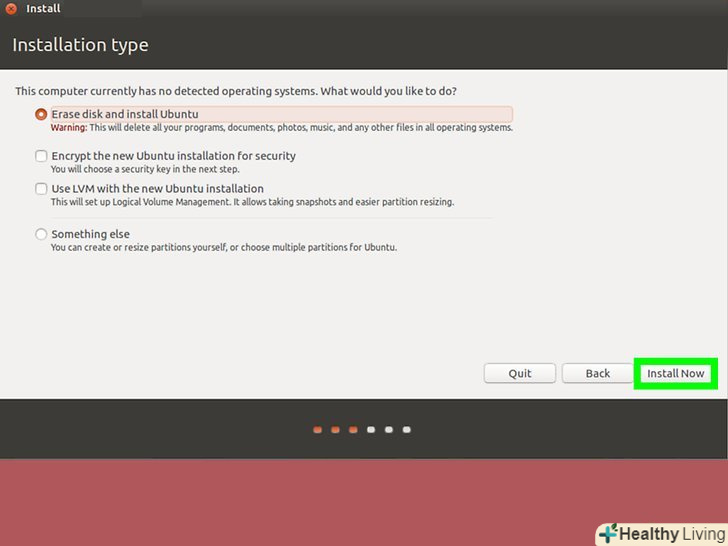Screen dimensions: 728x546
Task: Click 'You can create or resize partitions' description
Action: [224, 247]
